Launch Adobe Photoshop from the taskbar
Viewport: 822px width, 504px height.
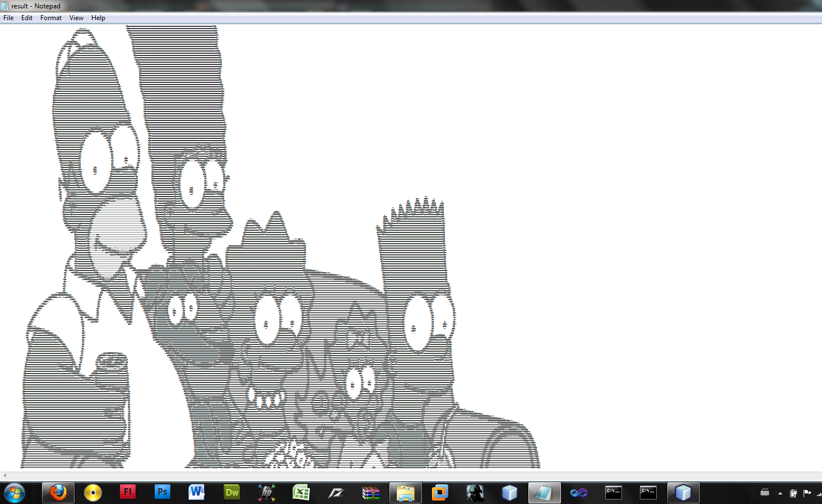(162, 493)
